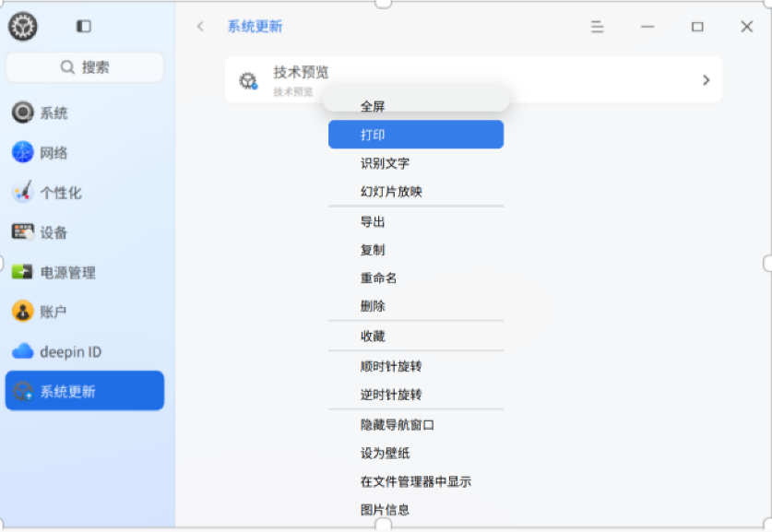This screenshot has height=532, width=772.
Task: Click the magnifier search icon
Action: [67, 67]
